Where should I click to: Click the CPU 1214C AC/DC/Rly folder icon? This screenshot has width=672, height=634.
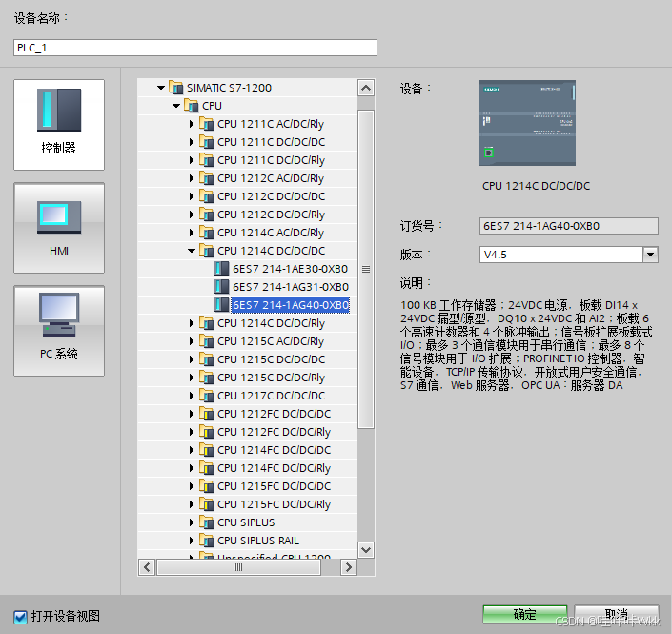[207, 233]
